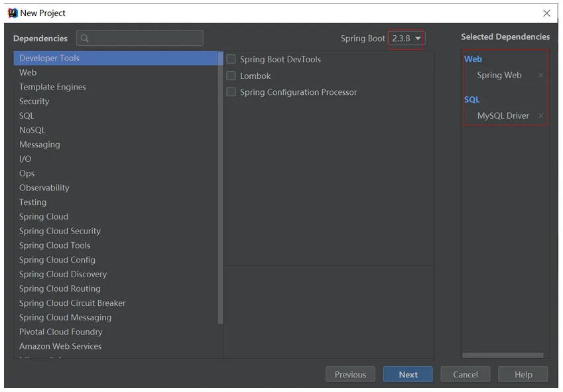
Task: Go back with the Previous button
Action: tap(350, 374)
